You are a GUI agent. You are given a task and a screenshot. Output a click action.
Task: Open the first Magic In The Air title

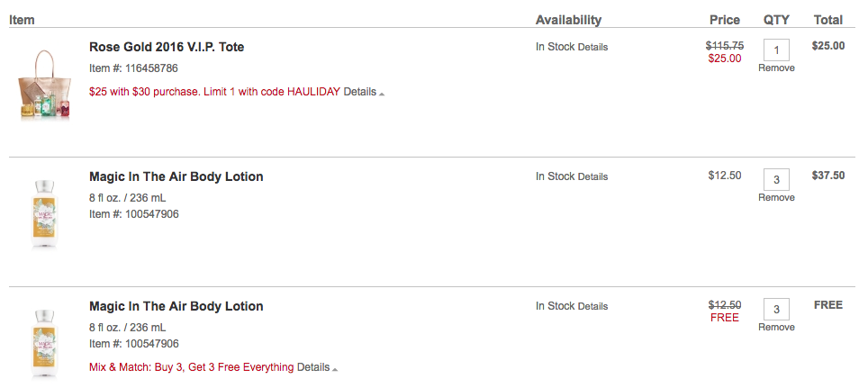176,176
